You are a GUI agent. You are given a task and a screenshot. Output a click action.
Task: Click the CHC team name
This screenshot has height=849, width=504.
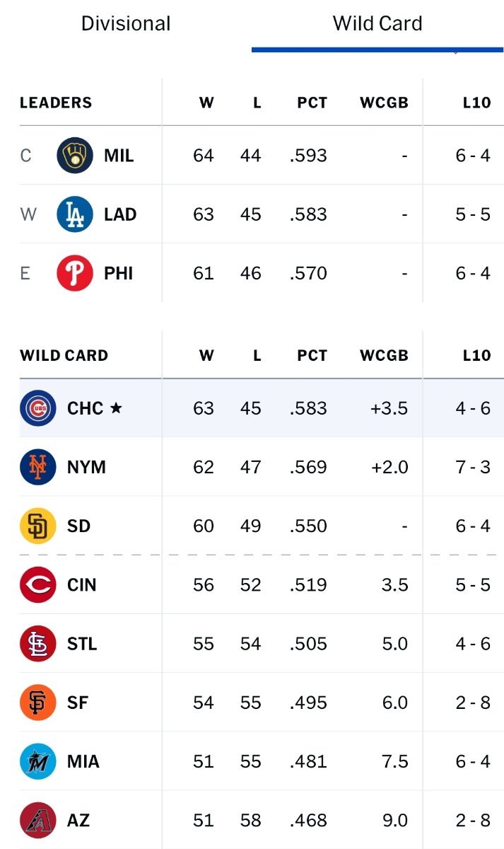(85, 408)
